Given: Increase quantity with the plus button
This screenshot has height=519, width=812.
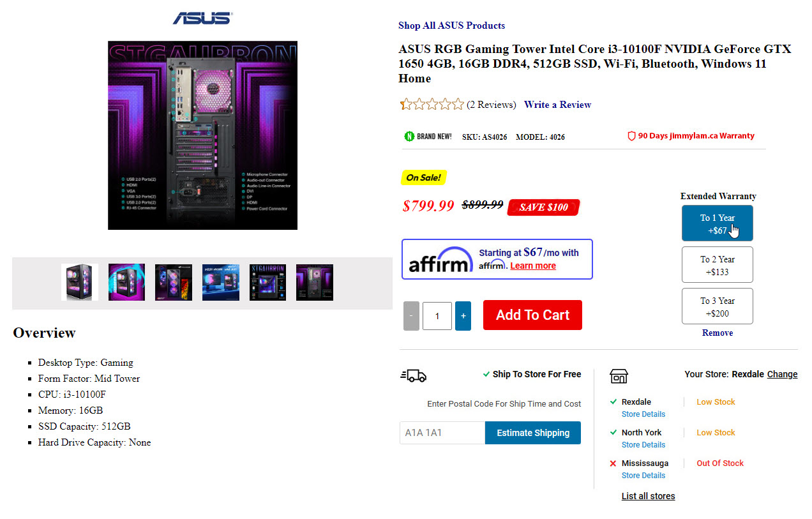Looking at the screenshot, I should point(463,316).
